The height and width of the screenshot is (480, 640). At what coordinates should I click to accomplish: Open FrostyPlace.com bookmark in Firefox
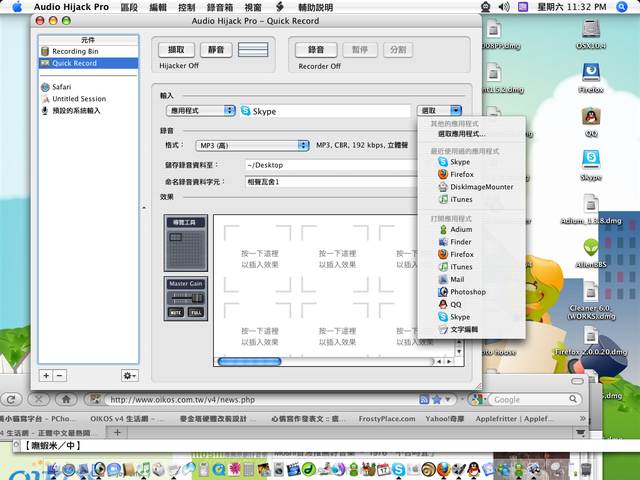click(387, 419)
